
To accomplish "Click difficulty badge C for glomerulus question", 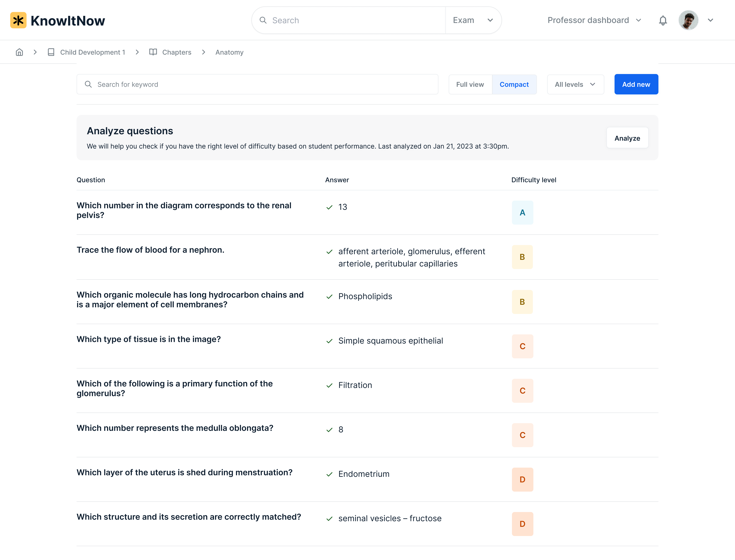I will 522,391.
